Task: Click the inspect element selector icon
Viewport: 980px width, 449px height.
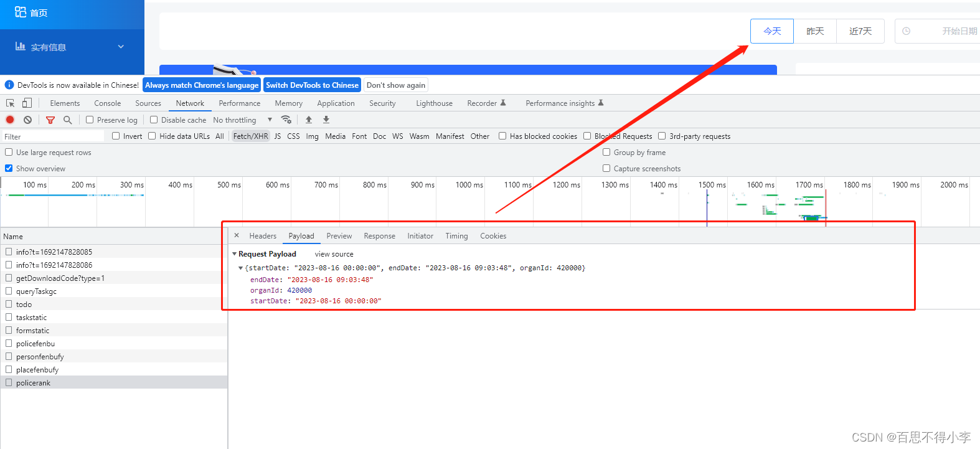Action: click(10, 103)
